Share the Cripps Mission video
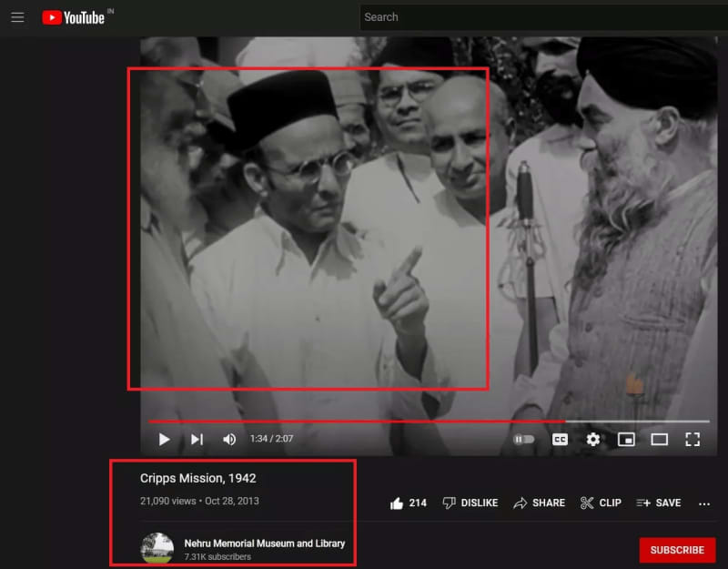 pos(539,503)
